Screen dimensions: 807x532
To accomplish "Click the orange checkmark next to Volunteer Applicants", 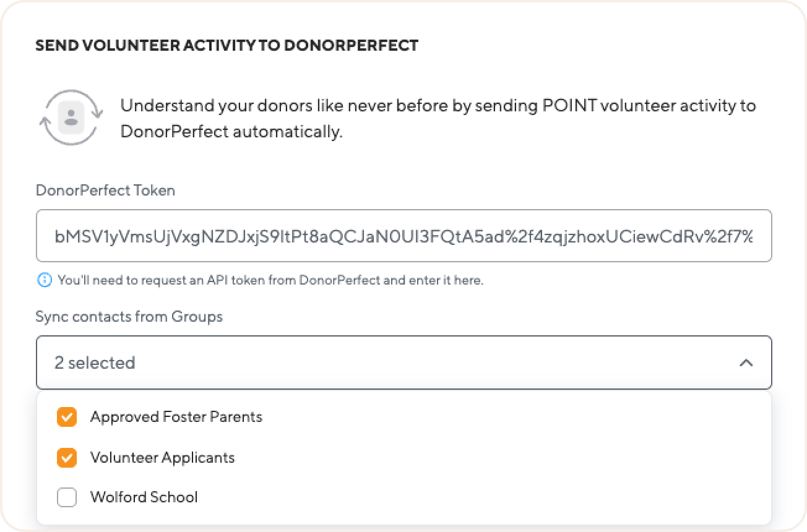I will click(x=67, y=458).
